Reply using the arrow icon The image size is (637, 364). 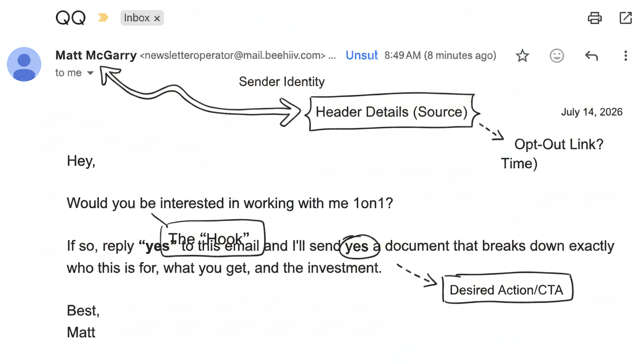(591, 56)
